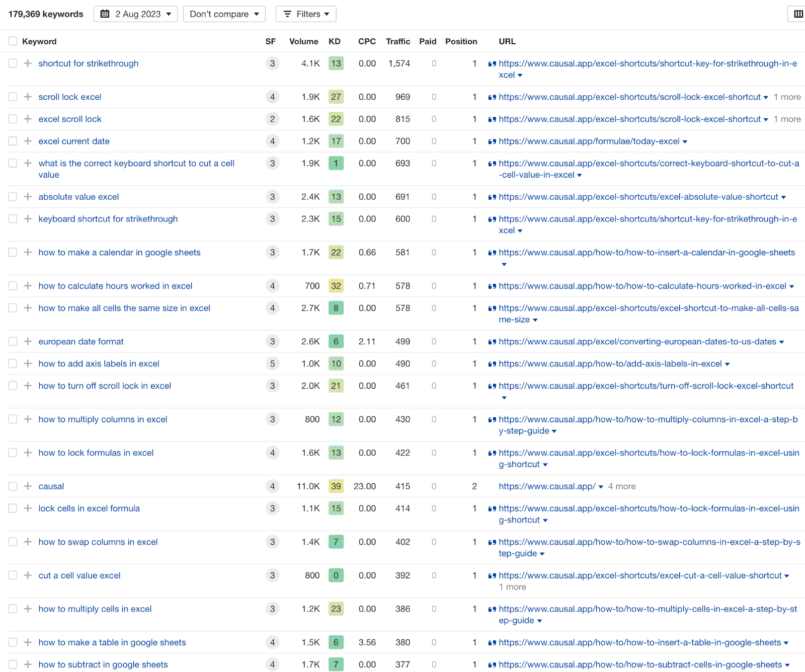Sort by the CPC column header

[x=367, y=41]
